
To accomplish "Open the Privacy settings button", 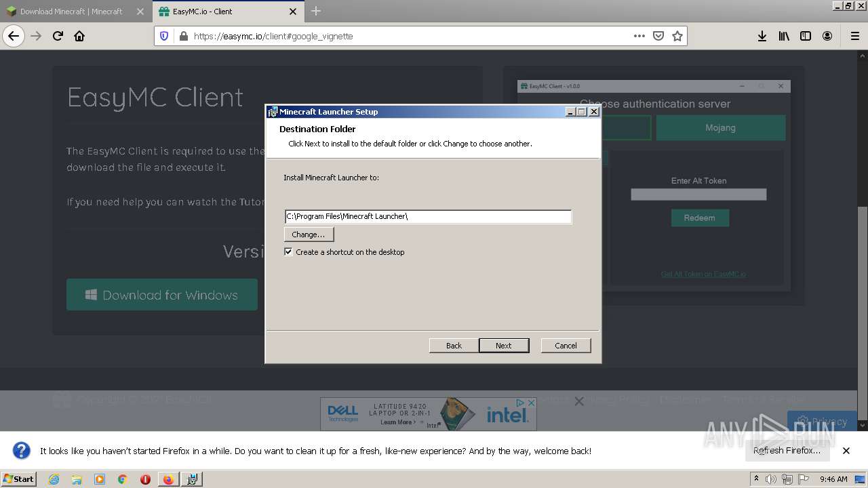I will [822, 421].
